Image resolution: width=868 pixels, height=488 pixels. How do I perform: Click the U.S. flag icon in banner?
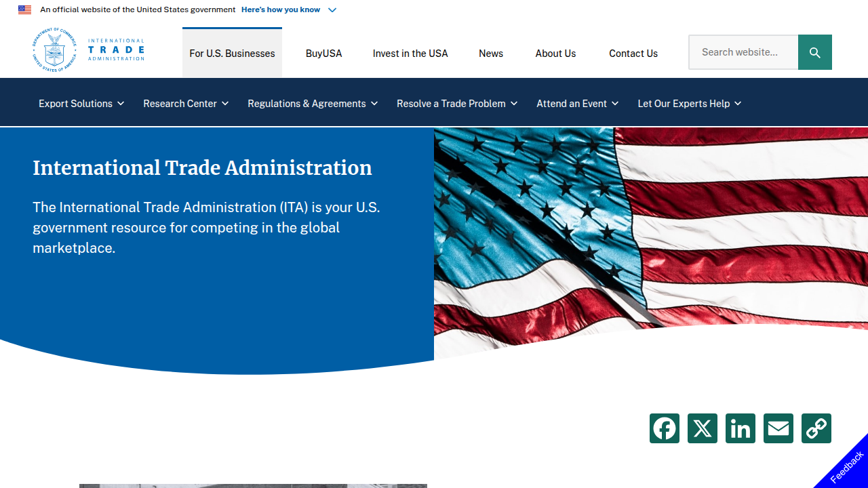24,9
